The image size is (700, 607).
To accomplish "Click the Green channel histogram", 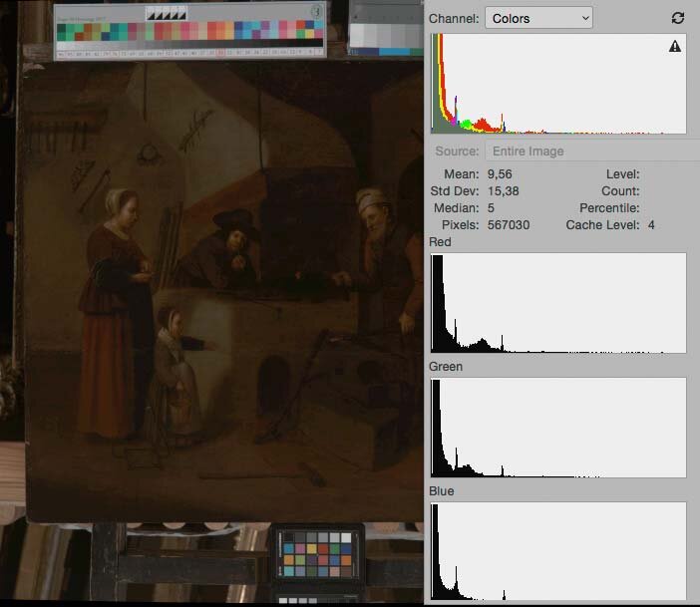I will [x=558, y=428].
